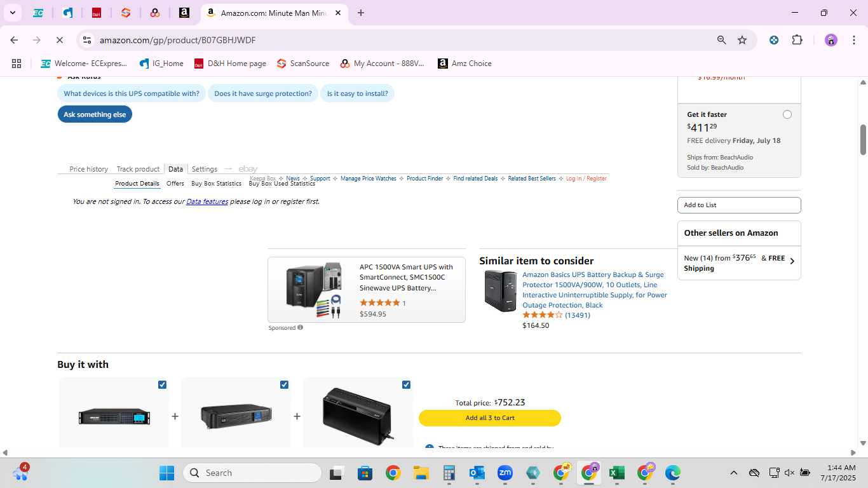The image size is (868, 488).
Task: Click the taskbar Search box
Action: (252, 473)
